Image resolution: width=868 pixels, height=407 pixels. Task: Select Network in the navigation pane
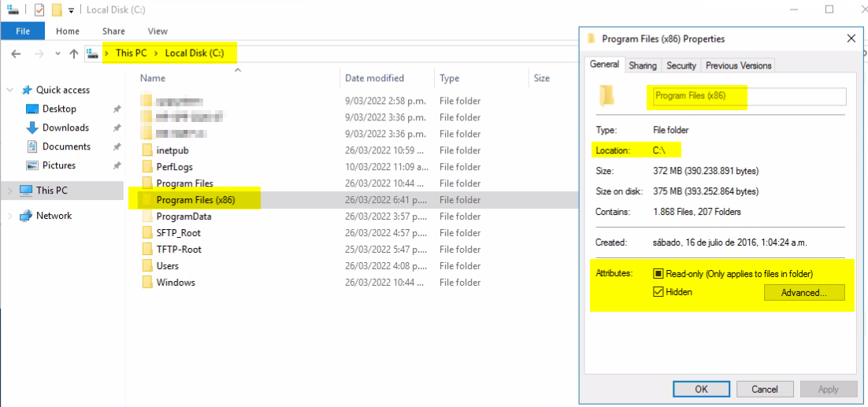tap(54, 216)
